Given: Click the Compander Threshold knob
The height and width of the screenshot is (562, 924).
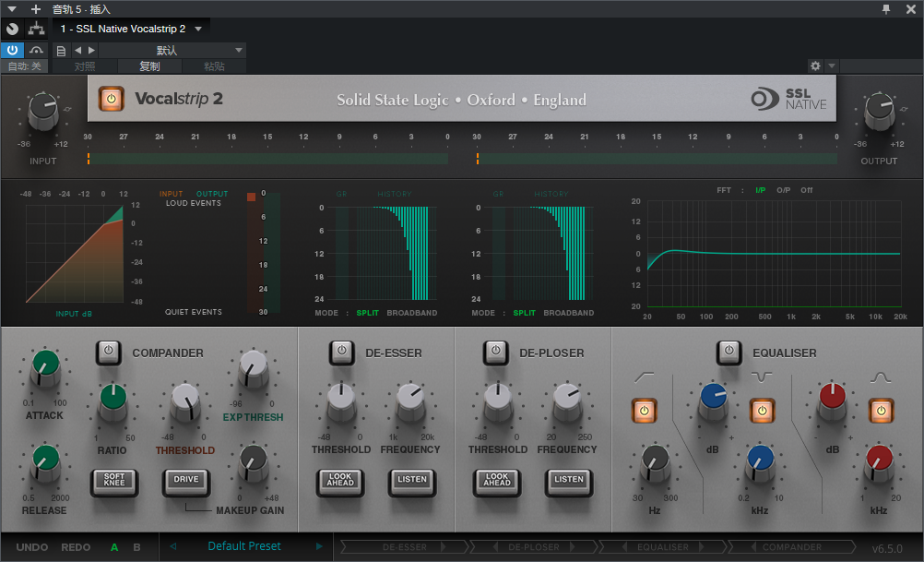Looking at the screenshot, I should tap(185, 401).
